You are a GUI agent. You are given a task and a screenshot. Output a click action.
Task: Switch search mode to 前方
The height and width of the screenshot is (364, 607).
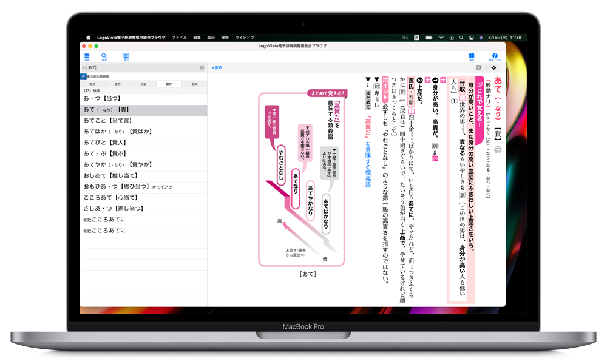[x=92, y=84]
